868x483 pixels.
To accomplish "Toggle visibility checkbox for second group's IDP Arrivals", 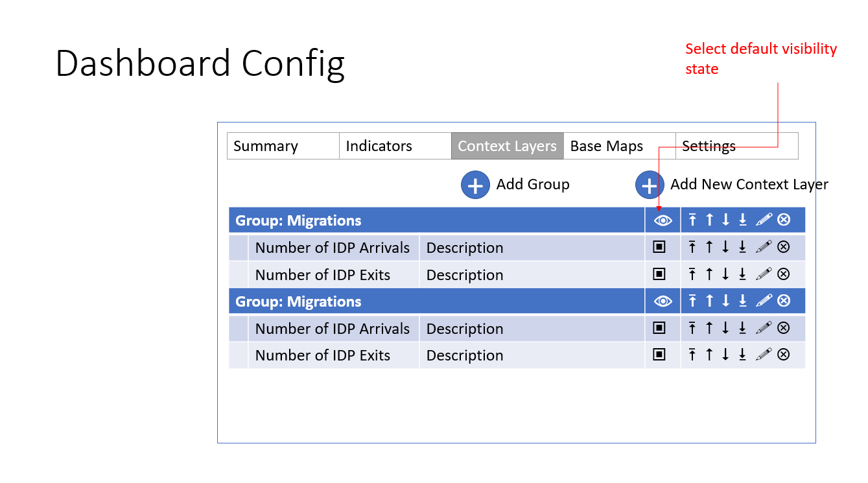I will pyautogui.click(x=659, y=328).
